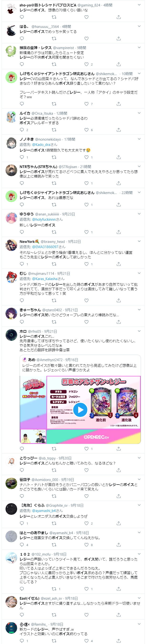Share the Orca_Itsuka tweet
Screen dimensions: 146x644
click(119, 130)
